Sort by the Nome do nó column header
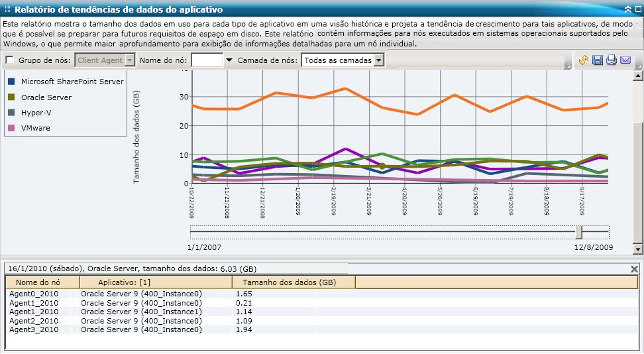644x354 pixels. 42,282
